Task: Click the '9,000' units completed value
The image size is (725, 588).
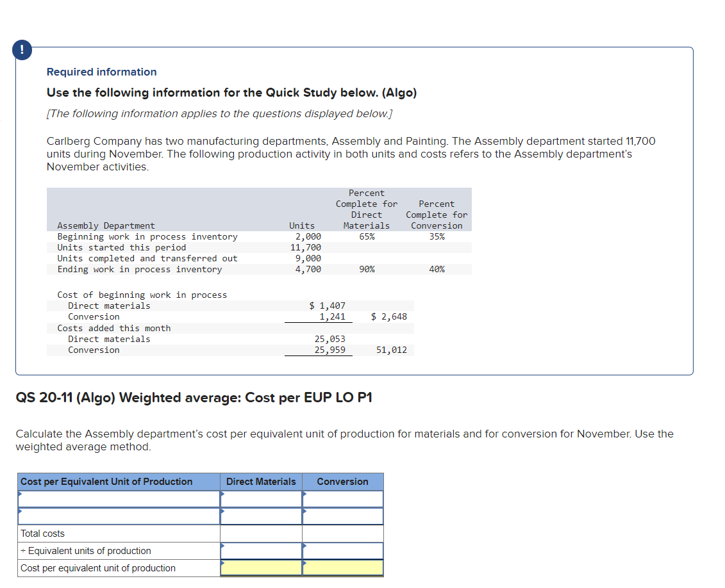Action: click(x=308, y=258)
